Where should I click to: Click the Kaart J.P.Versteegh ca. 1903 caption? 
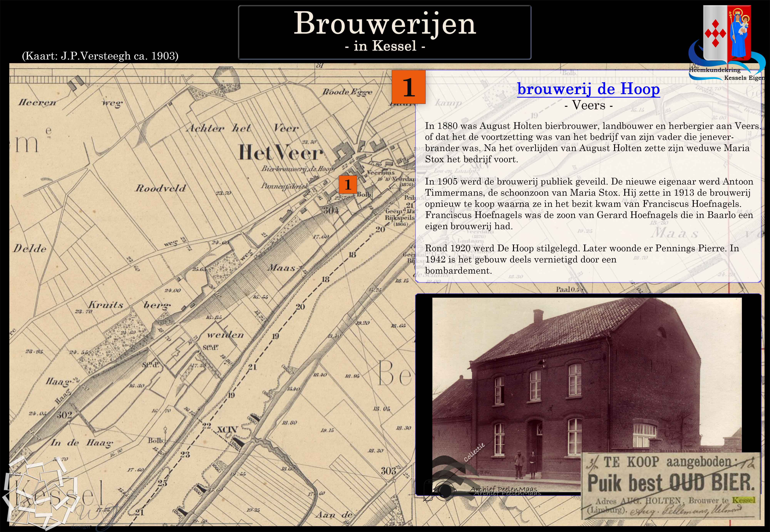click(100, 56)
